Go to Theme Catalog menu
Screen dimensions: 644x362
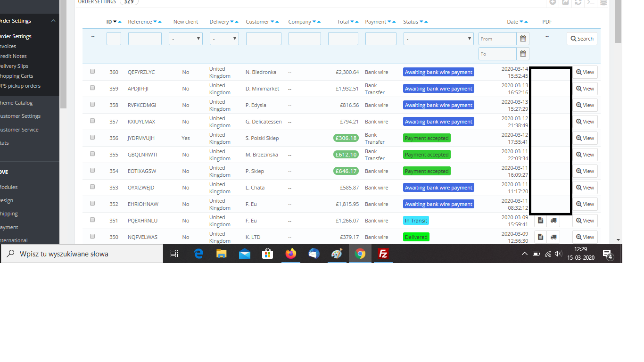16,103
